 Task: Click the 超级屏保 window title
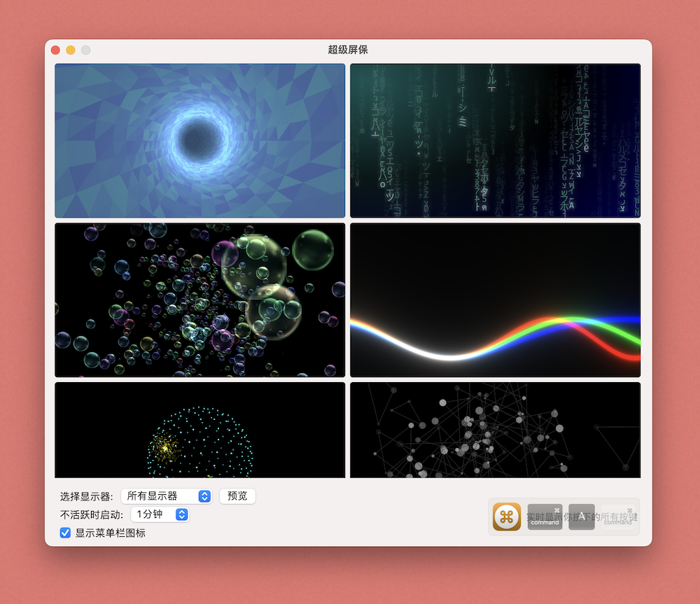(348, 50)
